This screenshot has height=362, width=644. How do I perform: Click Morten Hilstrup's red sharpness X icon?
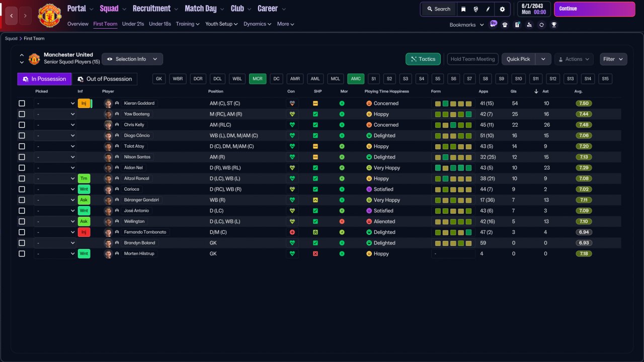315,254
